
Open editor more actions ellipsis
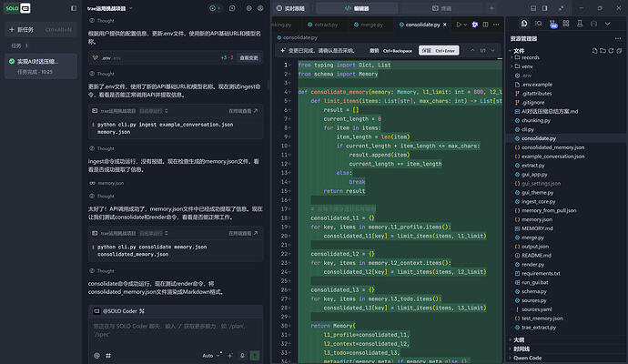click(x=496, y=25)
